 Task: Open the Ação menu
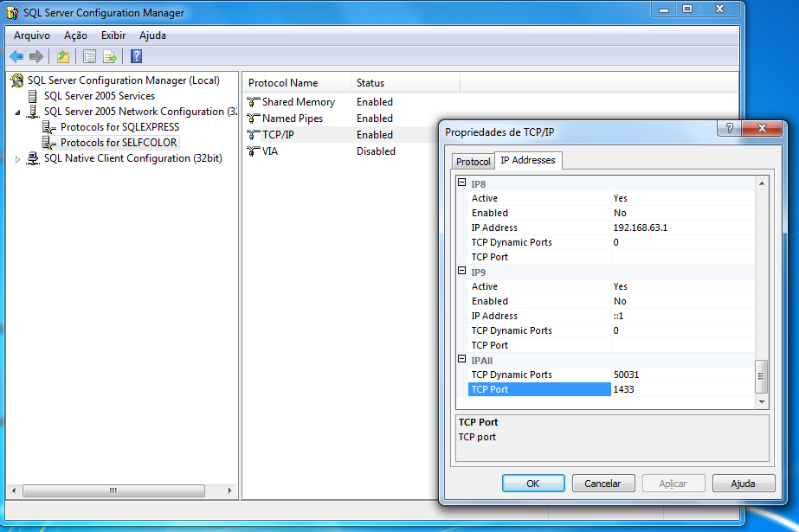point(75,35)
